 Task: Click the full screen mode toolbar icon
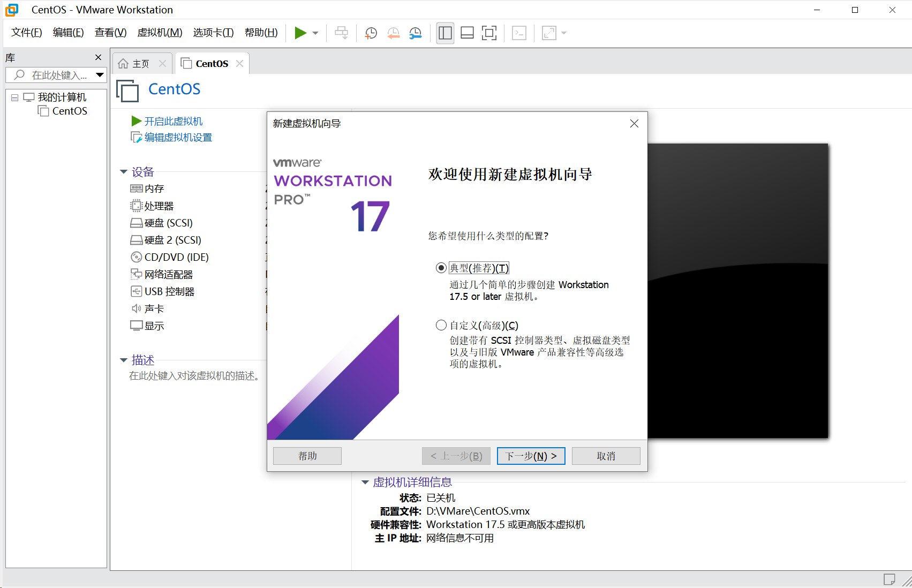489,33
